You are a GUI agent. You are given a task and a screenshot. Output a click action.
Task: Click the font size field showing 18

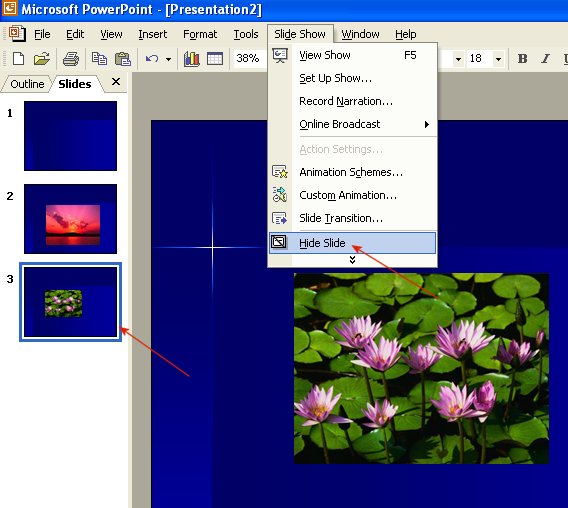tap(480, 58)
